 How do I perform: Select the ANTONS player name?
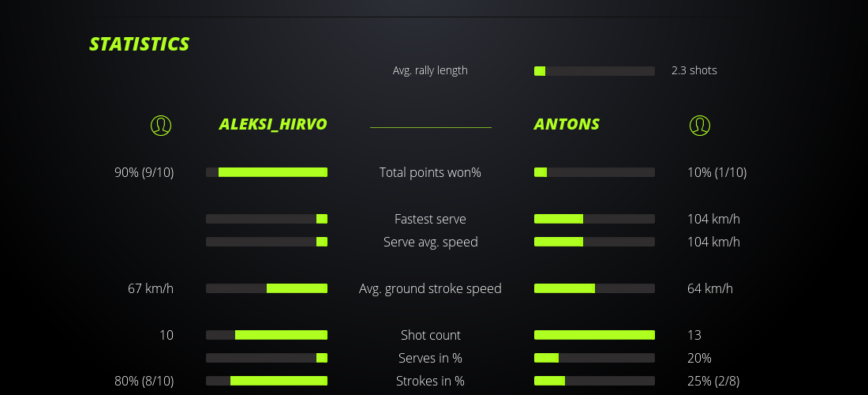(x=567, y=124)
